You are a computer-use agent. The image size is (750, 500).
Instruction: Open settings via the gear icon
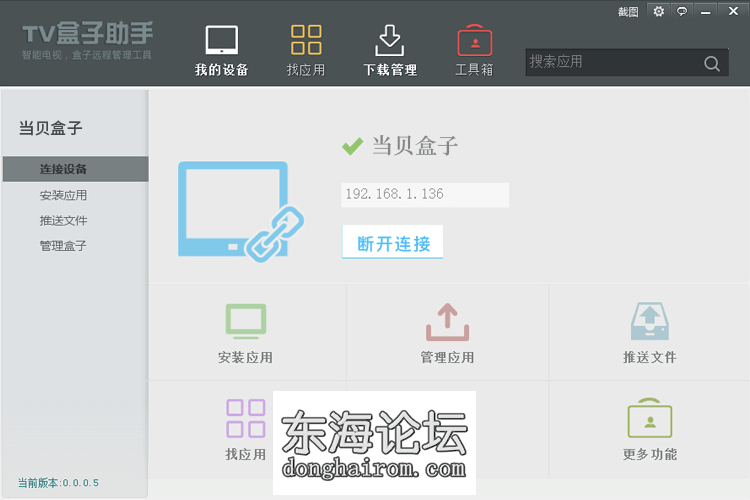tap(659, 11)
